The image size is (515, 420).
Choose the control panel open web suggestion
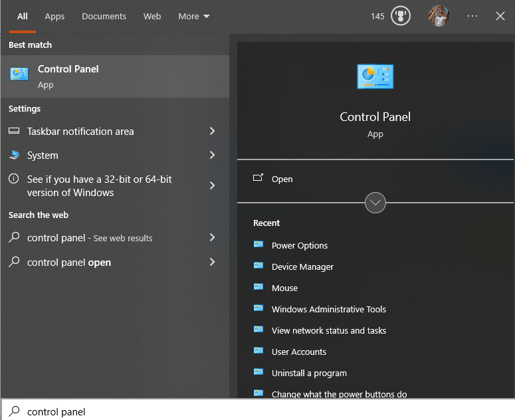[x=114, y=262]
